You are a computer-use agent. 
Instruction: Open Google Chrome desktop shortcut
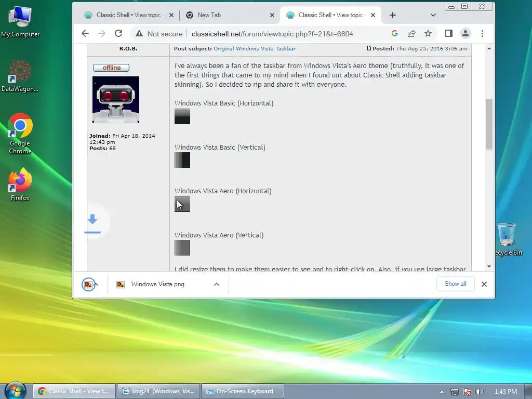[20, 134]
